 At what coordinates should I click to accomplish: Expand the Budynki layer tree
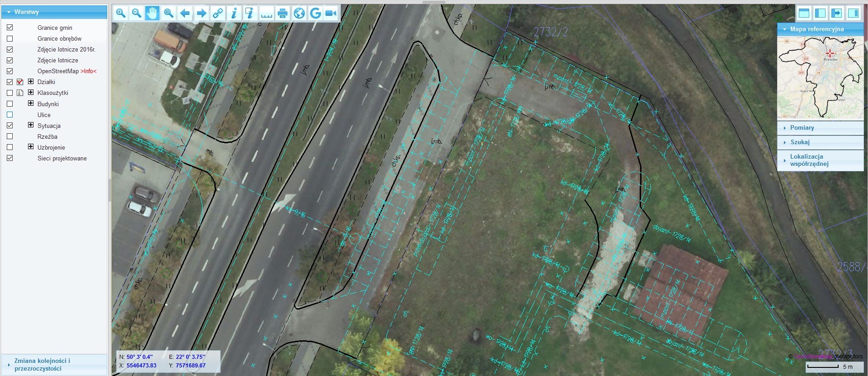pyautogui.click(x=31, y=103)
